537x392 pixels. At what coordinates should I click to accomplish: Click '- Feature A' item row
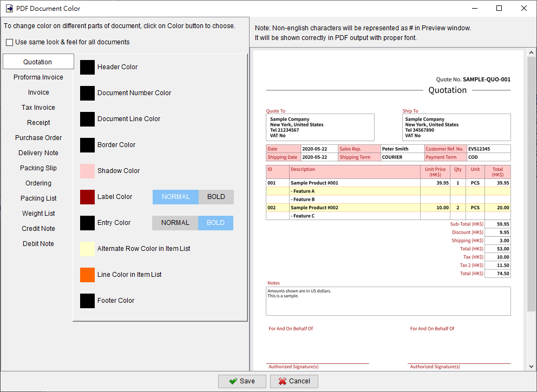tap(388, 191)
